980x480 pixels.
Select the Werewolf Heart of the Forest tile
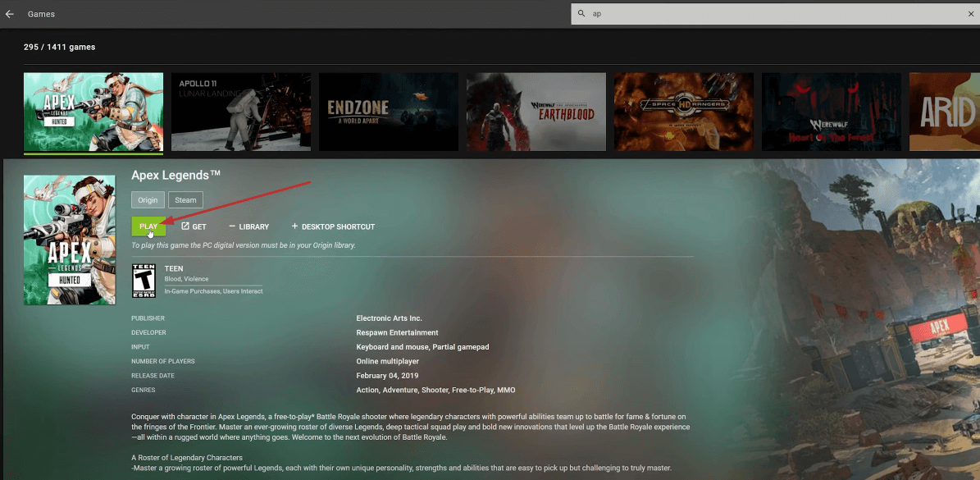pyautogui.click(x=831, y=112)
